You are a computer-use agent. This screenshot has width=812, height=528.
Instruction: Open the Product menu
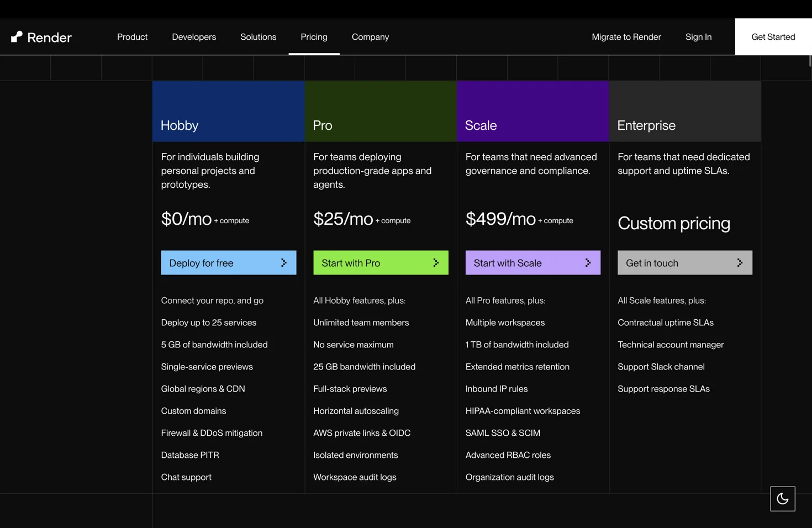point(133,37)
